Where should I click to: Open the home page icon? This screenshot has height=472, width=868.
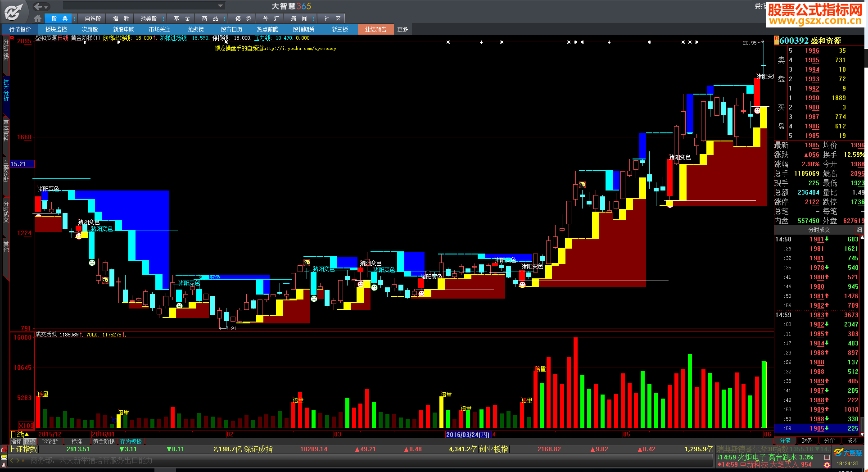(x=38, y=18)
